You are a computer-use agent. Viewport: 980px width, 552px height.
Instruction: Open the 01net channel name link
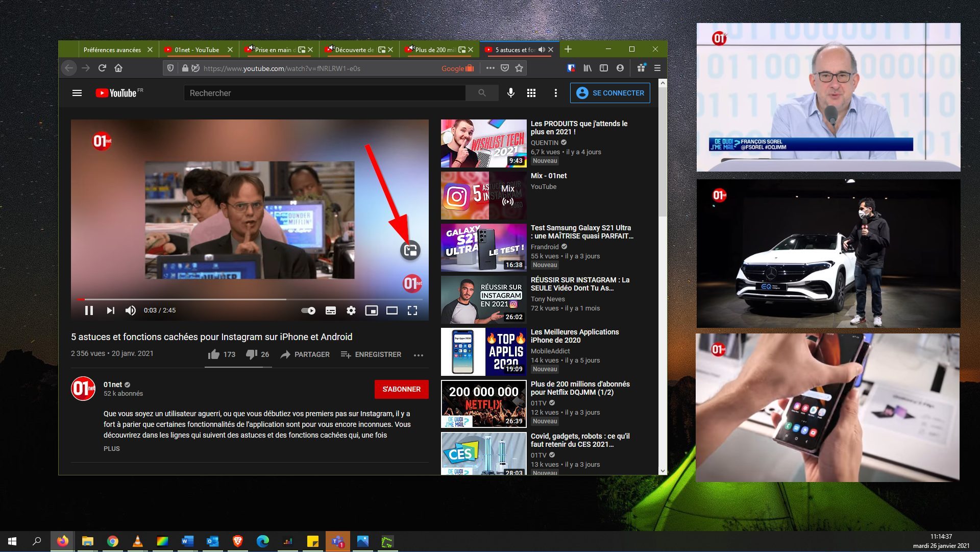click(113, 385)
